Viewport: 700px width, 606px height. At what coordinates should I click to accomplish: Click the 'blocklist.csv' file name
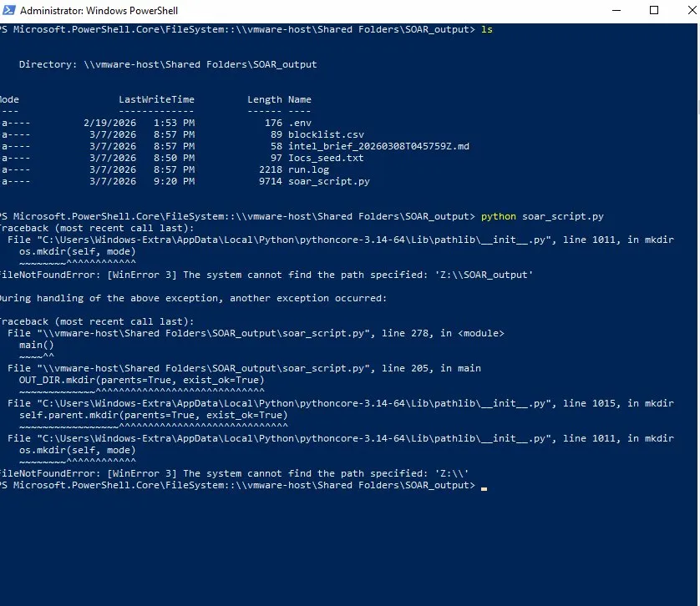click(x=326, y=134)
